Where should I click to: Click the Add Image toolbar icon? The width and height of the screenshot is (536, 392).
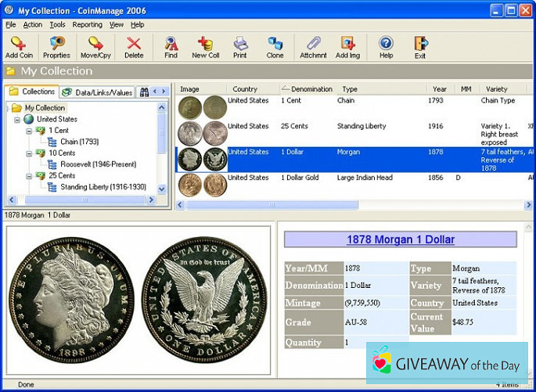tap(348, 47)
